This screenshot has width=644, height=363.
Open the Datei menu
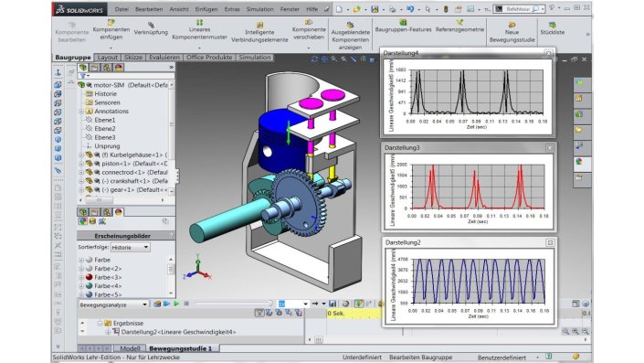[x=121, y=9]
